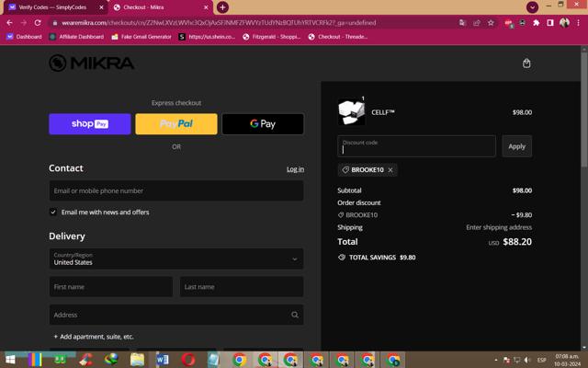This screenshot has height=368, width=588.
Task: Open File Explorer folder in taskbar
Action: (137, 360)
